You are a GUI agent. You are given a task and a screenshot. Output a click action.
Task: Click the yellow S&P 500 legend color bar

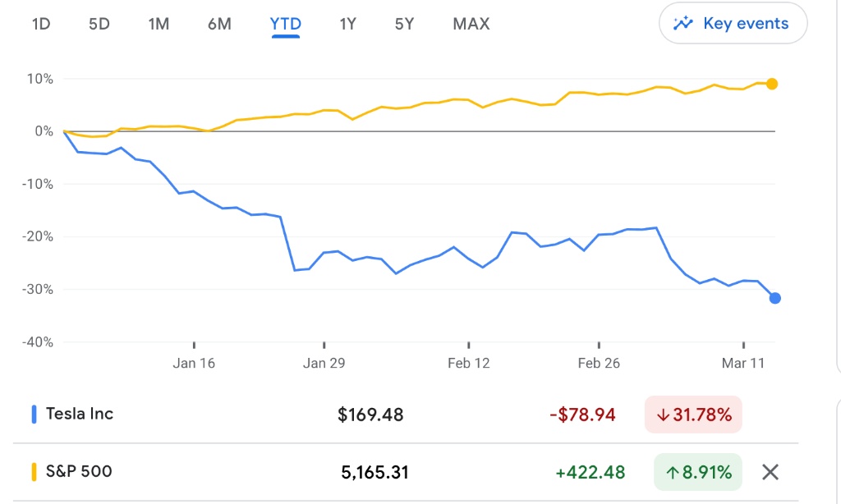(x=34, y=472)
